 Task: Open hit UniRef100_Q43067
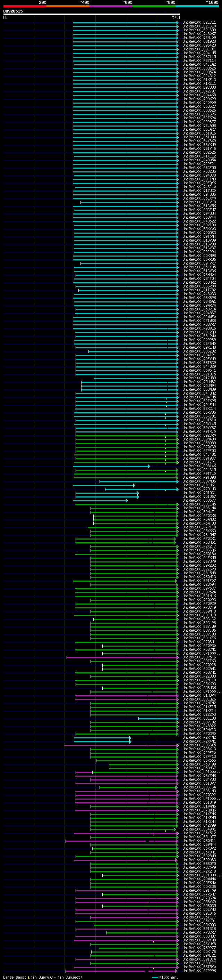(199, 34)
